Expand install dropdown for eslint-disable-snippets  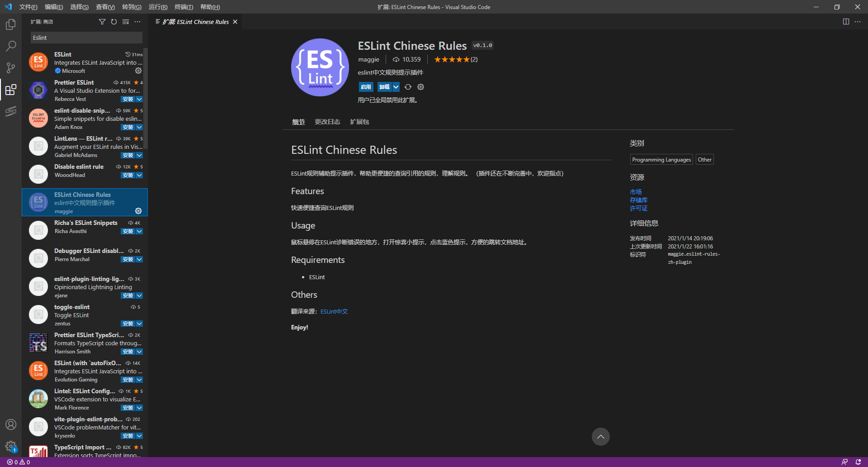139,127
